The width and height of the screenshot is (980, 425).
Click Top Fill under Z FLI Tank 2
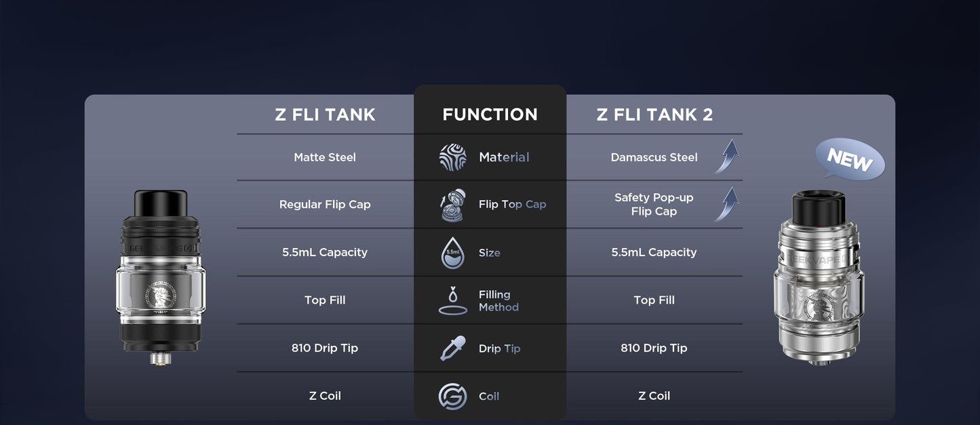tap(654, 300)
